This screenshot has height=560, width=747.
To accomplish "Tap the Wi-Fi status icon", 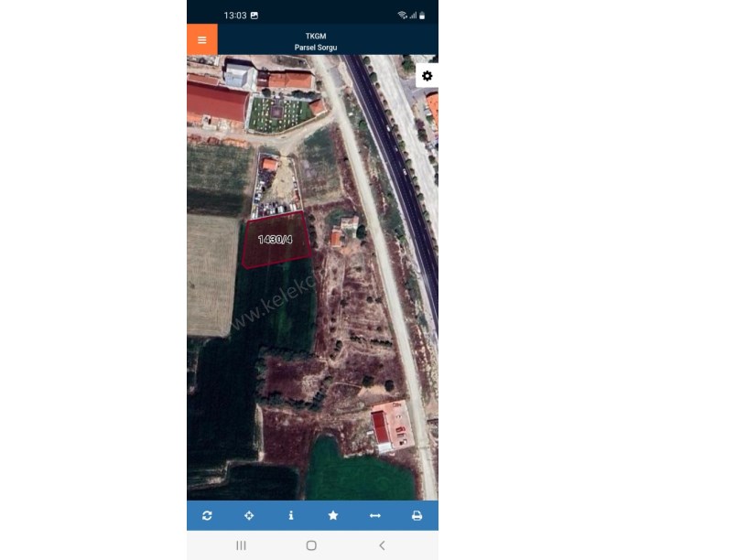I will click(402, 16).
